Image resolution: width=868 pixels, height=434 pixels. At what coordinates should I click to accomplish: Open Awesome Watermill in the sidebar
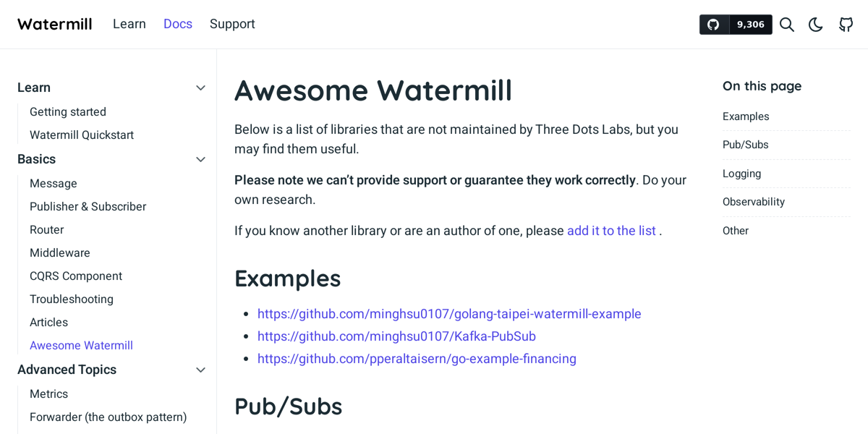pyautogui.click(x=81, y=345)
